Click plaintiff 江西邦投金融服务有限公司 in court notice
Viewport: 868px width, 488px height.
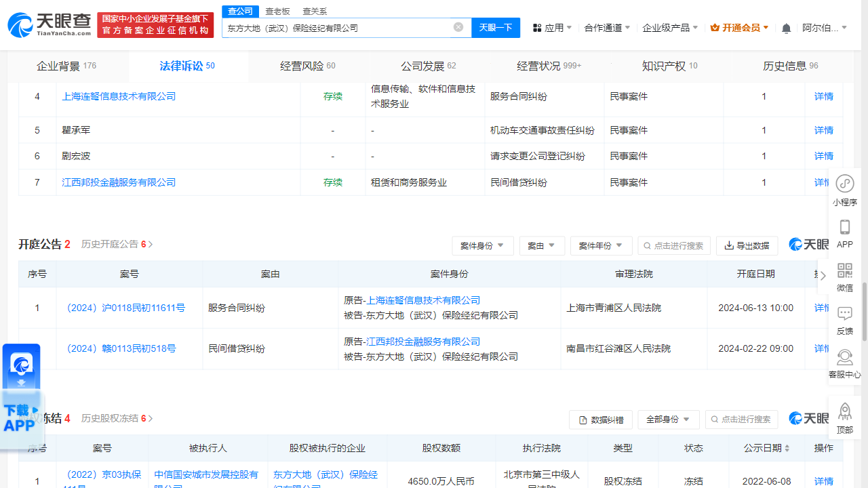coord(423,342)
